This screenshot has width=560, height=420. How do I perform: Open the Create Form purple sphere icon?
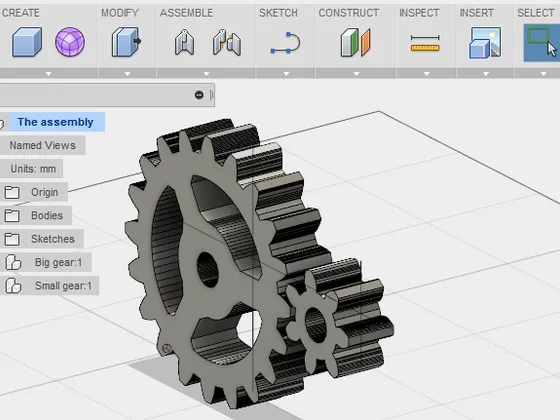pyautogui.click(x=70, y=42)
